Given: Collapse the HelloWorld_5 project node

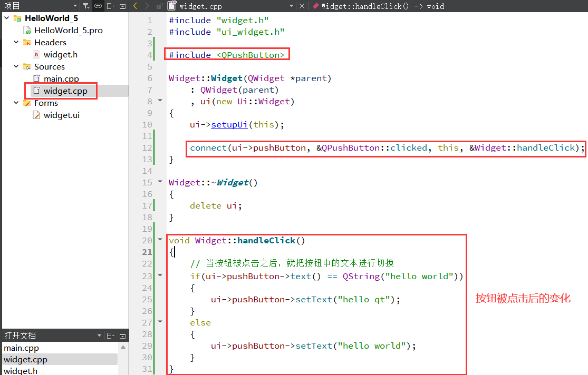Looking at the screenshot, I should 7,18.
